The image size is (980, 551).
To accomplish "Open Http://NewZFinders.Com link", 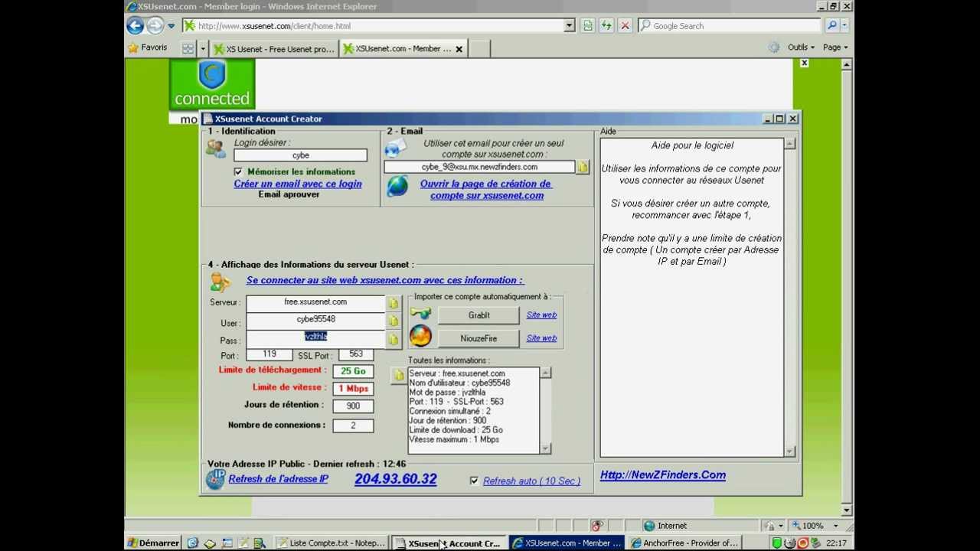I will (x=662, y=475).
